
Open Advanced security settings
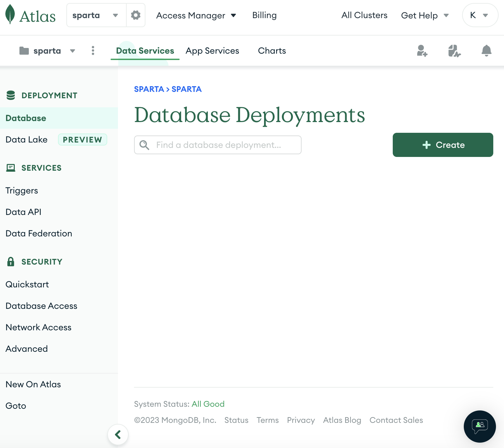coord(27,349)
